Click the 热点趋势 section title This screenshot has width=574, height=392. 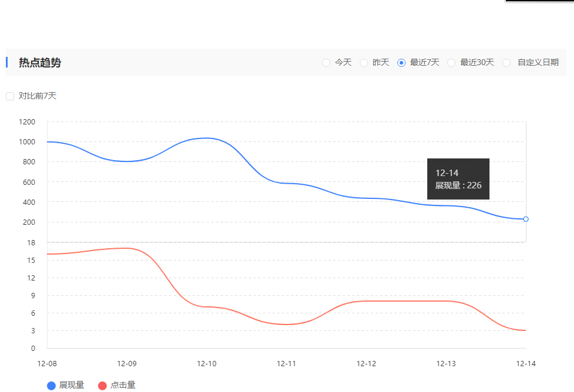40,63
